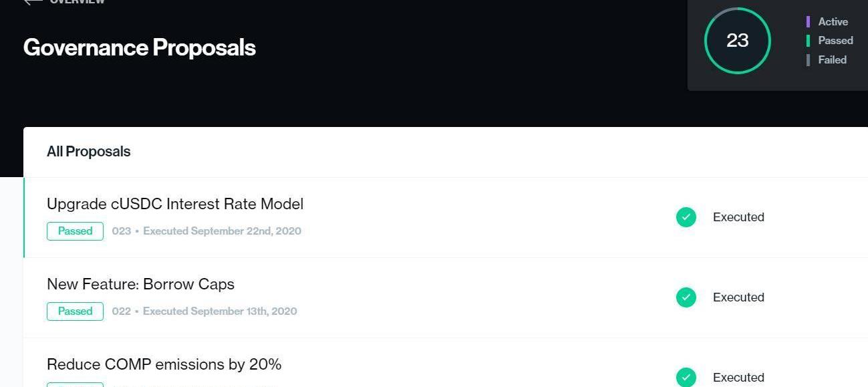This screenshot has height=387, width=868.
Task: Click the Passed badge on proposal 023
Action: click(x=75, y=231)
